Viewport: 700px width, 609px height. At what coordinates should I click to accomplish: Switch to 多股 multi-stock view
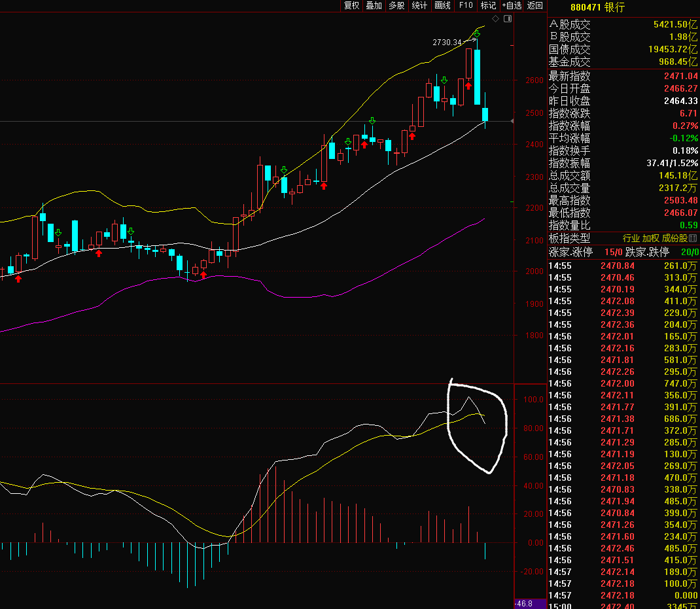pos(396,5)
